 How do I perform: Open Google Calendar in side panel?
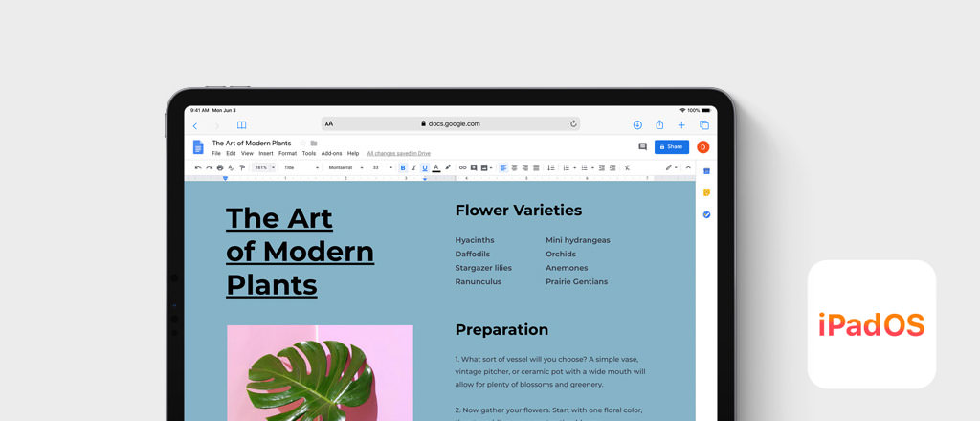pyautogui.click(x=706, y=171)
